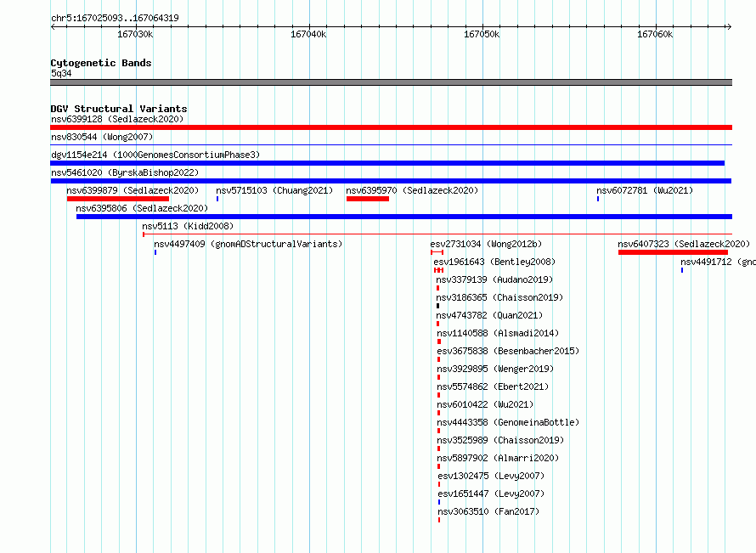Select the red nsv6399879 variant bar

click(118, 199)
